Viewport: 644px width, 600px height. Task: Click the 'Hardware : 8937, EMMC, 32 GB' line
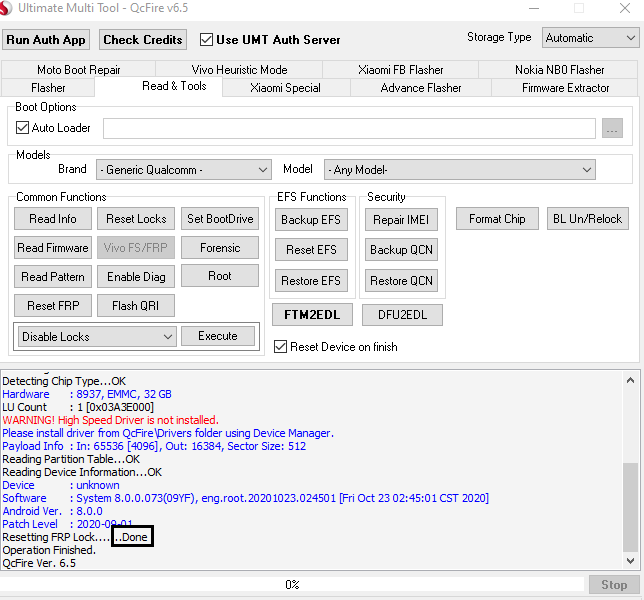[x=87, y=394]
